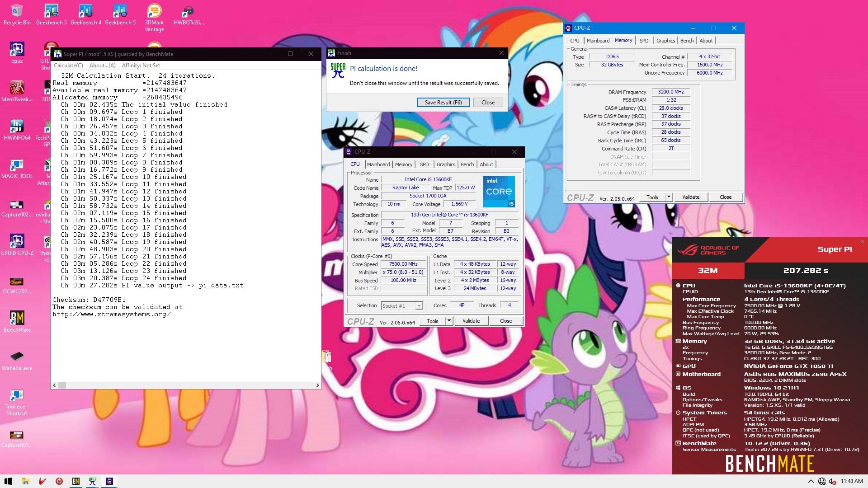This screenshot has height=488, width=868.
Task: Select the MAGIC TOOL desktop icon
Action: (17, 168)
